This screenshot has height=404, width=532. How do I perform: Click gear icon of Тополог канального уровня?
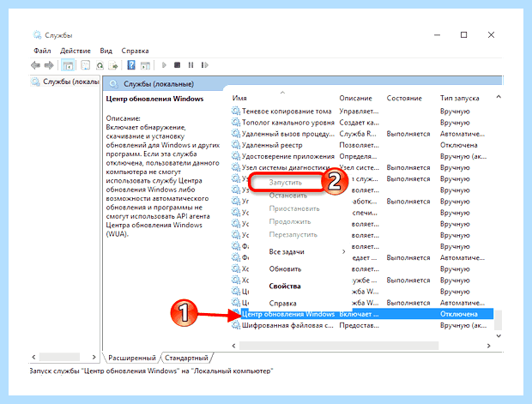pos(236,122)
